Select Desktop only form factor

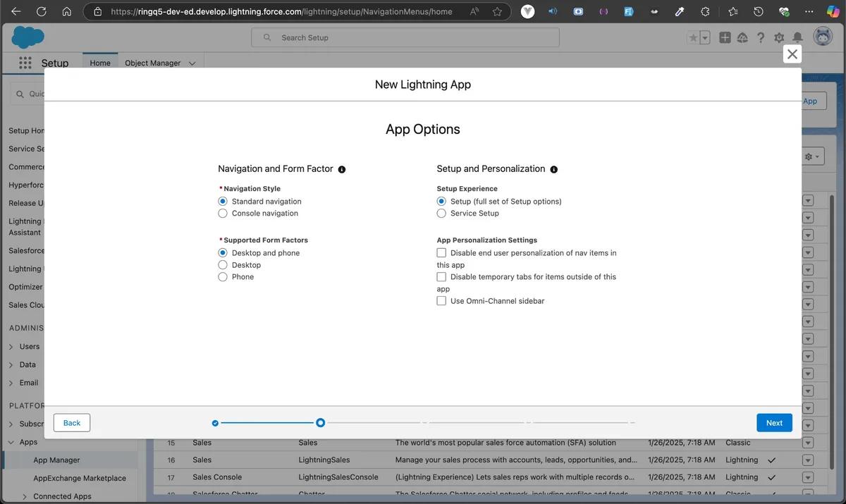[223, 264]
